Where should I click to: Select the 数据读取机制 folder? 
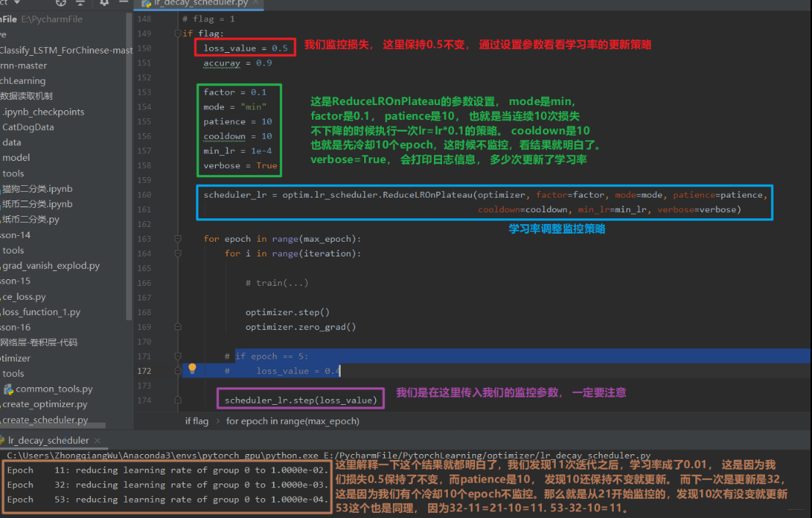coord(26,96)
